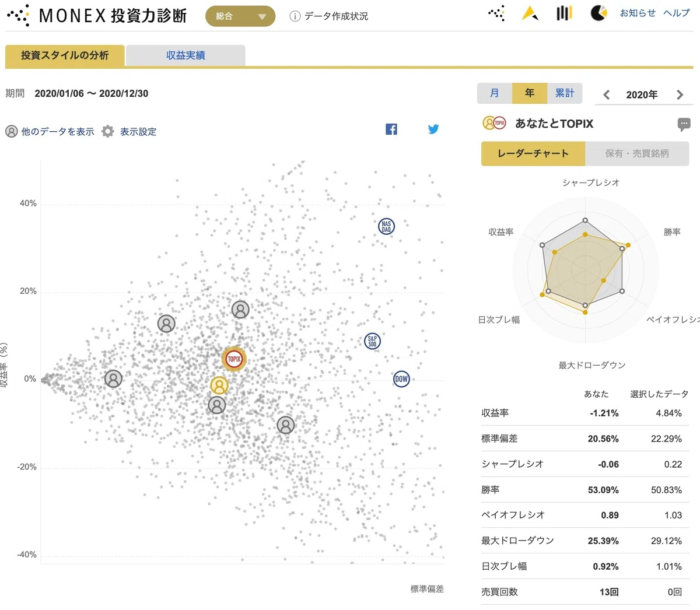This screenshot has width=700, height=610.
Task: Click the selected-data 収益率 value 4.84%
Action: coord(668,413)
